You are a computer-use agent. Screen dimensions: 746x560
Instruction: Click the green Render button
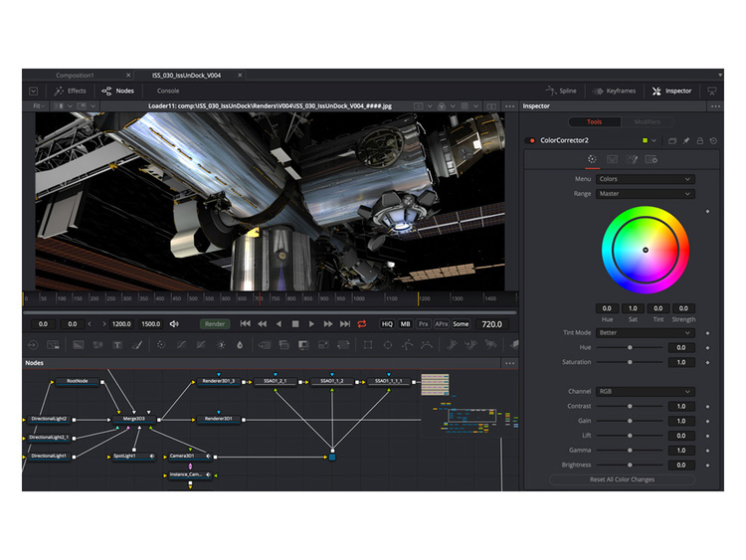click(215, 323)
